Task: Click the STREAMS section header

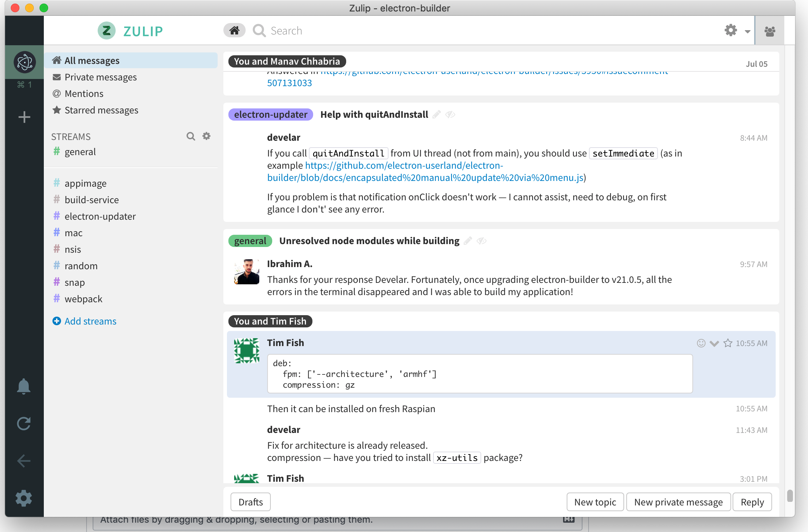Action: pyautogui.click(x=71, y=137)
